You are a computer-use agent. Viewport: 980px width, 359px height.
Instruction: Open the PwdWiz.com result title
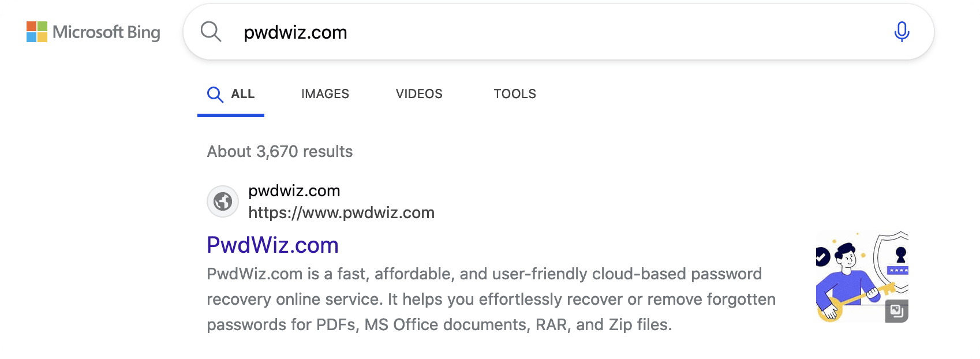point(272,245)
